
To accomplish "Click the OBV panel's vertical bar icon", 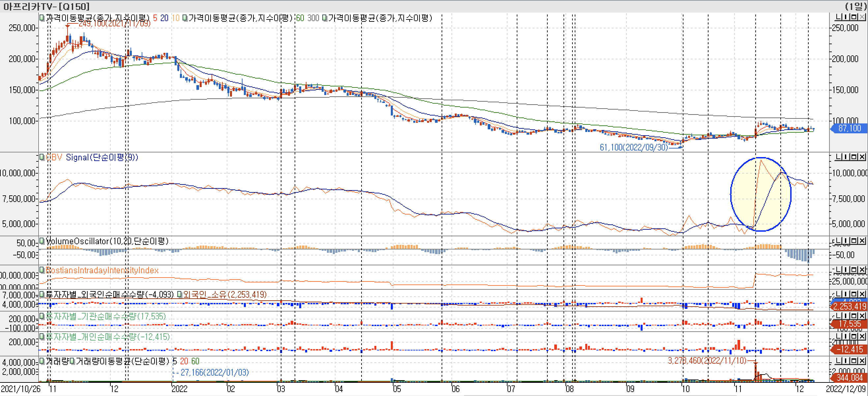I will tap(845, 156).
